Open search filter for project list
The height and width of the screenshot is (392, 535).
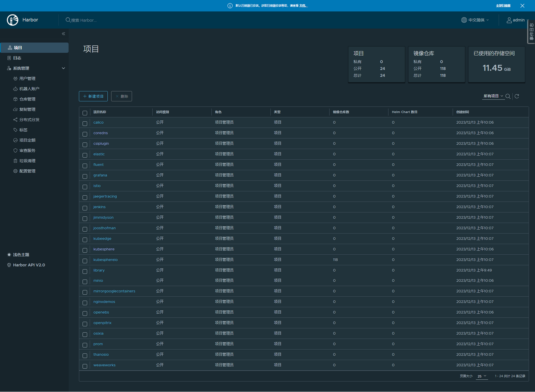[508, 96]
